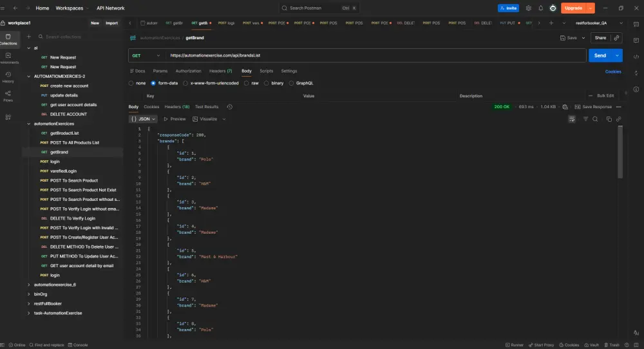Open the Collections sidebar panel
This screenshot has height=349, width=644.
click(x=8, y=39)
